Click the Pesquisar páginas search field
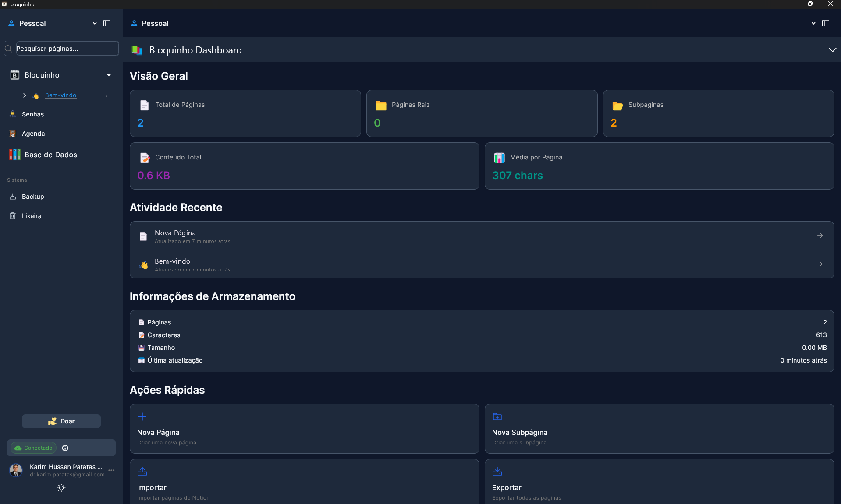This screenshot has width=841, height=504. (66, 49)
